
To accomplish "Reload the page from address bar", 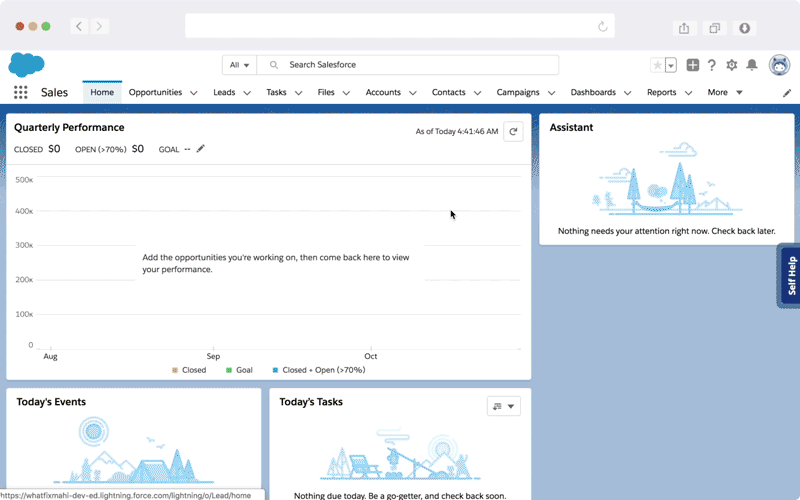I will coord(603,27).
